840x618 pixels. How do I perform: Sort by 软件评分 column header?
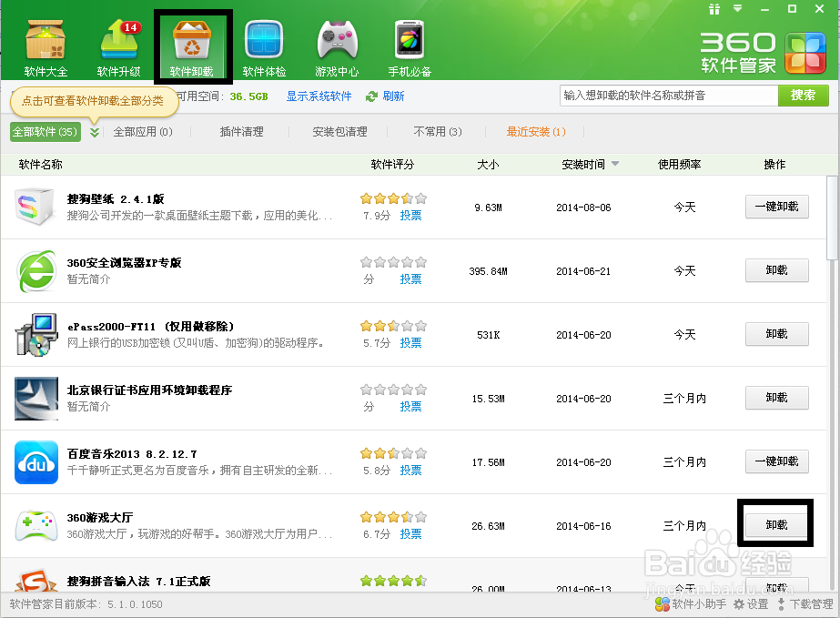[392, 165]
